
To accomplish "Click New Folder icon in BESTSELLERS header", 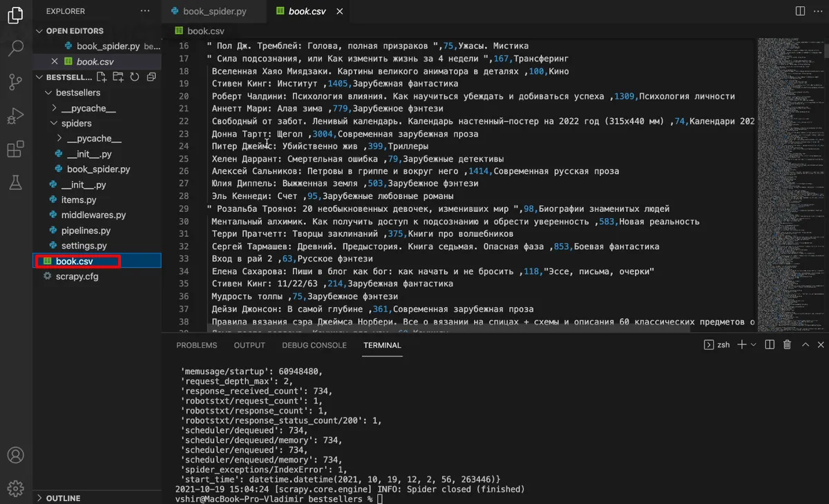I will point(118,77).
